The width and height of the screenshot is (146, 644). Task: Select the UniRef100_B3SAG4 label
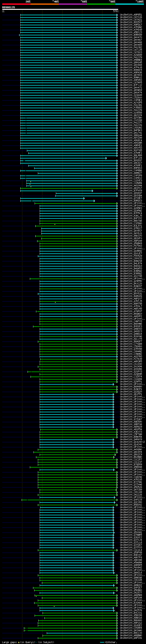pos(131,603)
